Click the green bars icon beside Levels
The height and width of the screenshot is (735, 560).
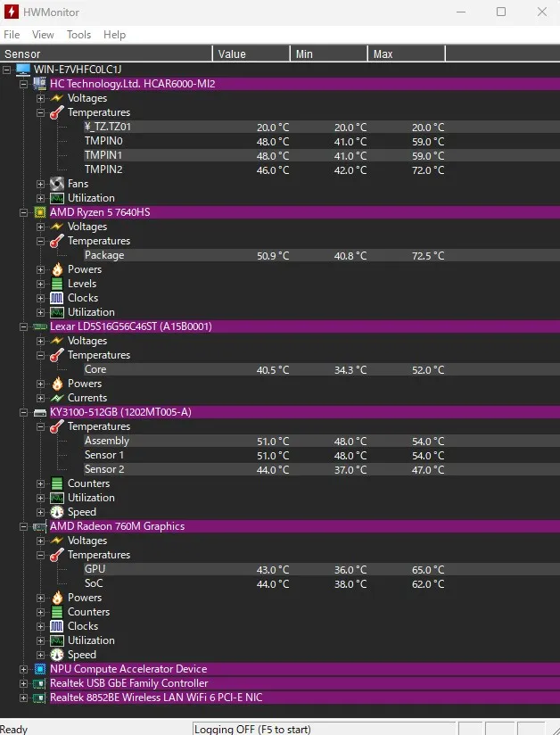[x=57, y=284]
